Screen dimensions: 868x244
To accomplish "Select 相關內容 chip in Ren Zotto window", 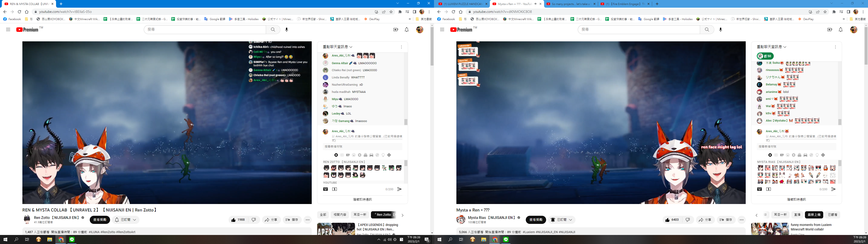I will (340, 215).
